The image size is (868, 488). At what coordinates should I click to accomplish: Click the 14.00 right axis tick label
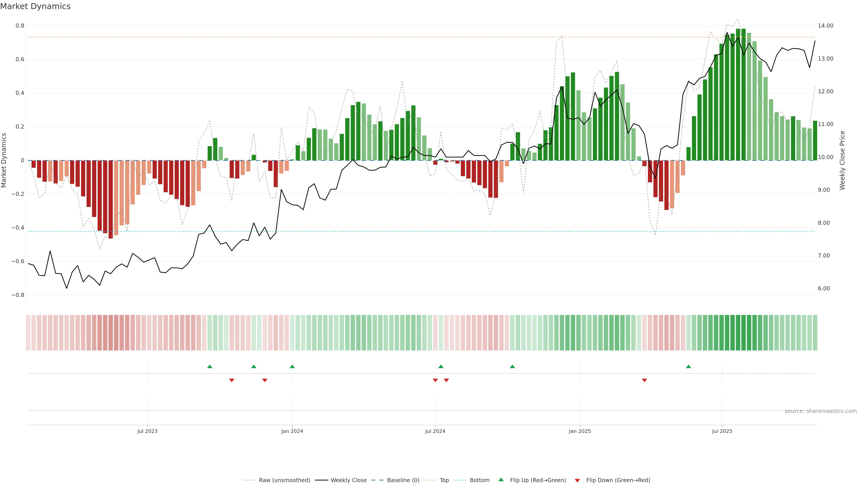coord(825,26)
